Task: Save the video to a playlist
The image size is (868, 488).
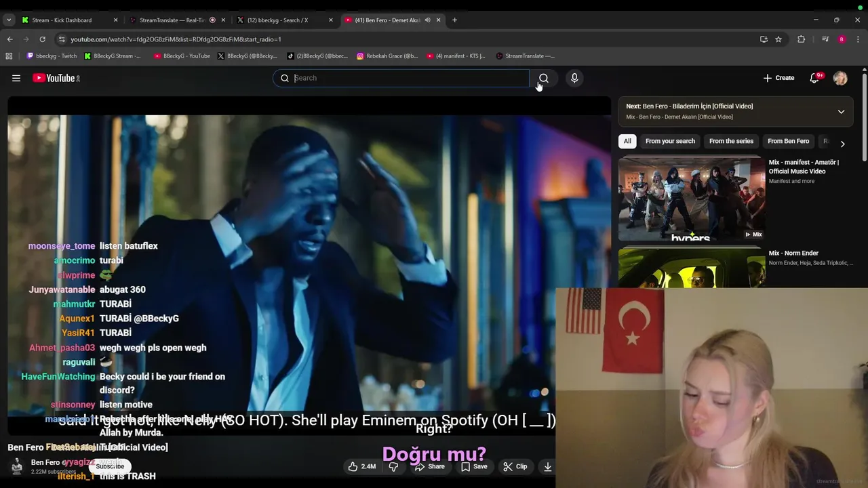Action: (x=474, y=466)
